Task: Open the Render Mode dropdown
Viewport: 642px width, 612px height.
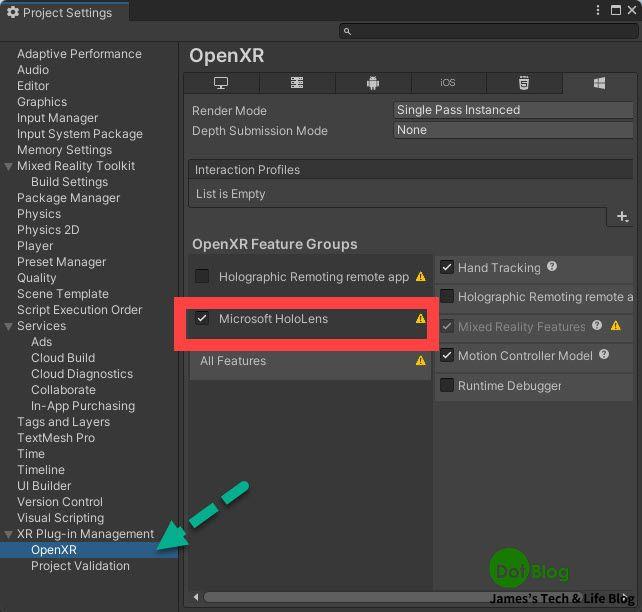Action: click(x=513, y=110)
